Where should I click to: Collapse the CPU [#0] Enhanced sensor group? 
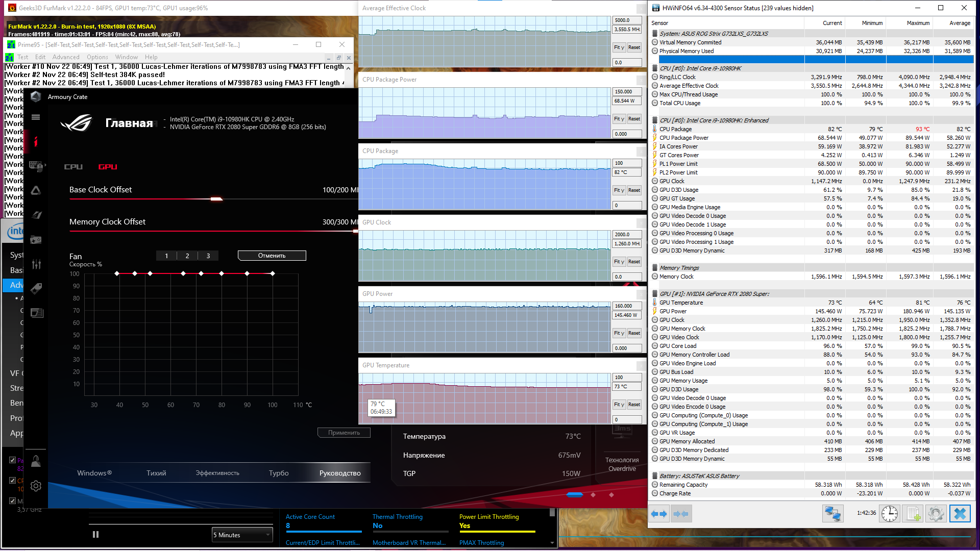pos(655,120)
